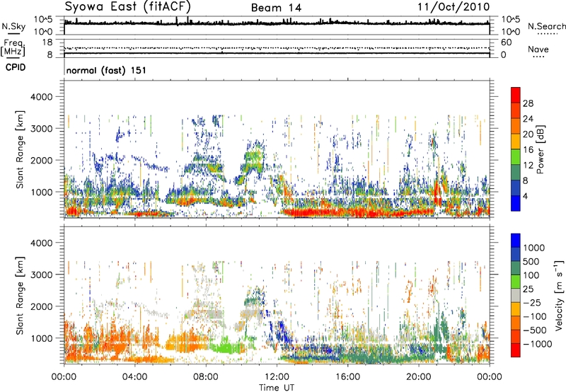Click the power panel 'Slant Range [km]' label
The height and width of the screenshot is (392, 566).
[20, 149]
